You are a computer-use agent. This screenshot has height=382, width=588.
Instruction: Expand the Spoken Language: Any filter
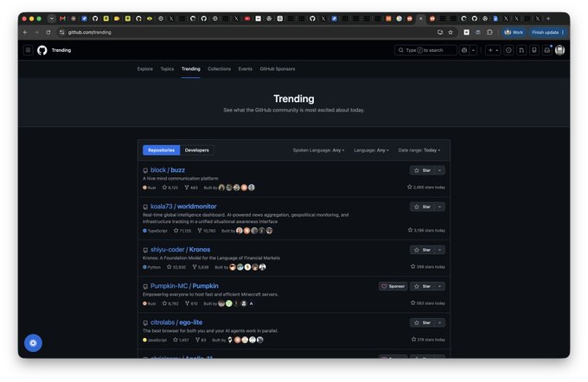tap(318, 150)
